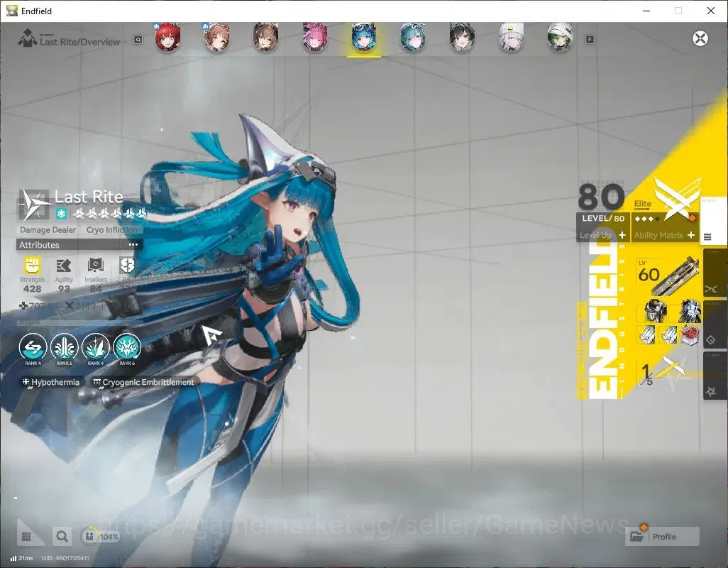Open the Cryogenic Embrittlement talent
728x568 pixels.
143,382
